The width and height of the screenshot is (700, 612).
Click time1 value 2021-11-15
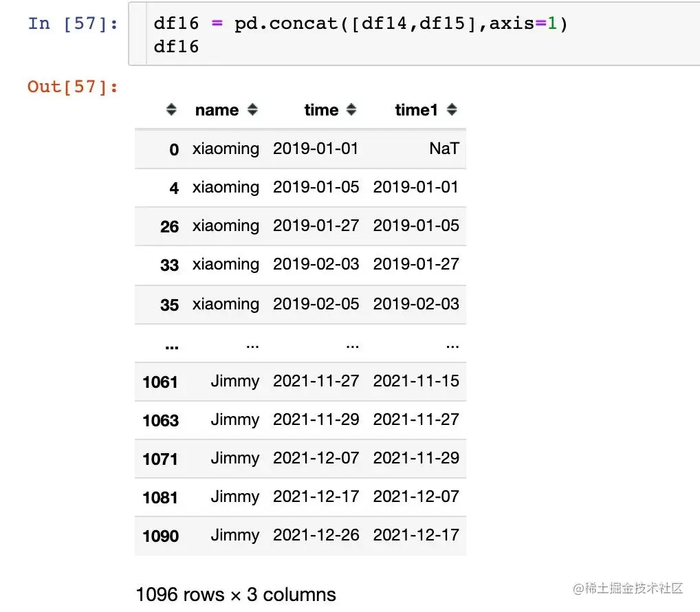[x=416, y=381]
